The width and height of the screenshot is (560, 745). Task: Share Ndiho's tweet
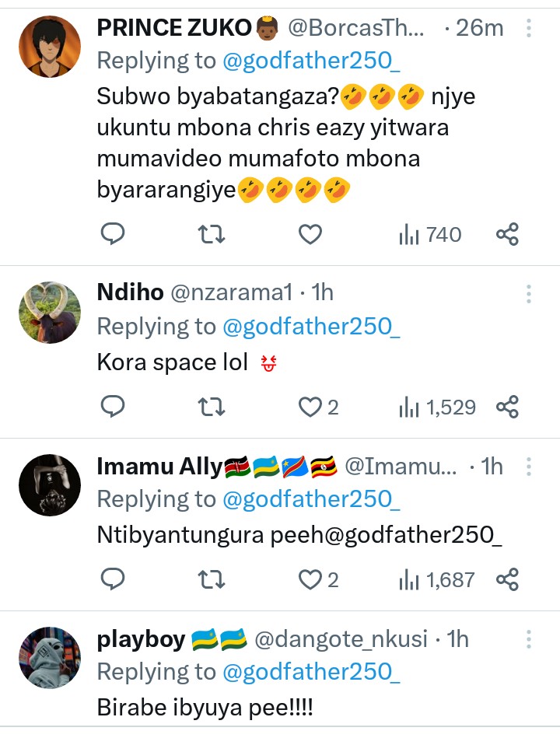(507, 407)
